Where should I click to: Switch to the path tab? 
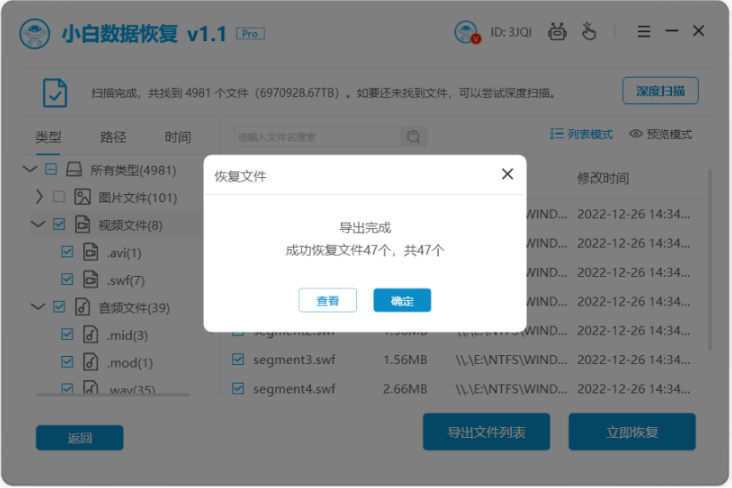pos(113,137)
